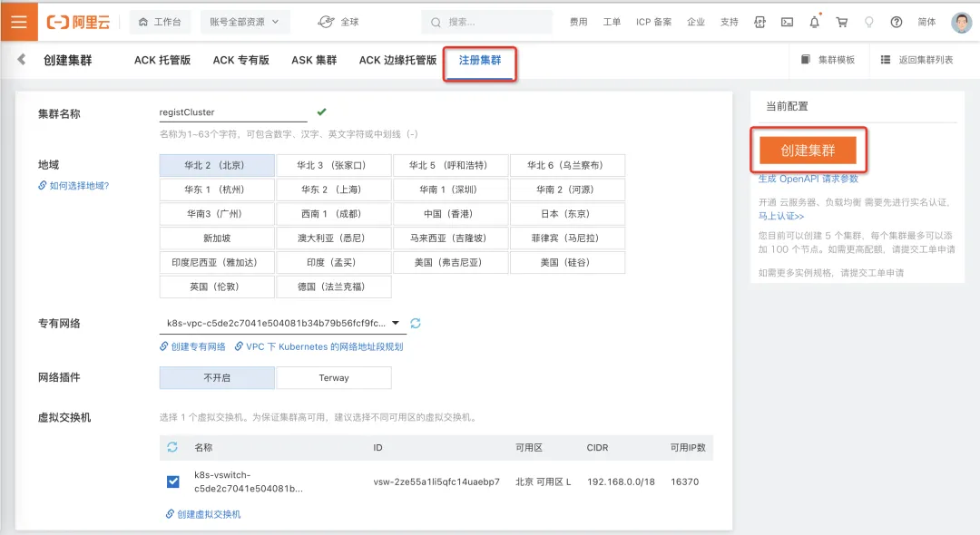The image size is (980, 535).
Task: Click the app integration icon next to 支持
Action: click(760, 22)
